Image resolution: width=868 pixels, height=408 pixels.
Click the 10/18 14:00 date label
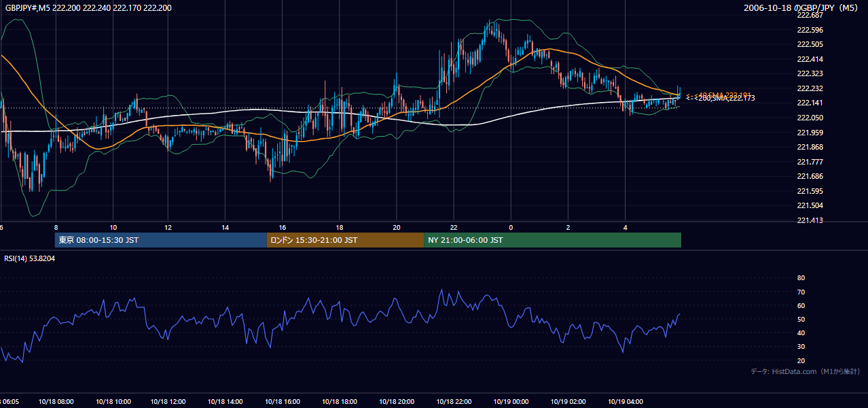[x=226, y=402]
